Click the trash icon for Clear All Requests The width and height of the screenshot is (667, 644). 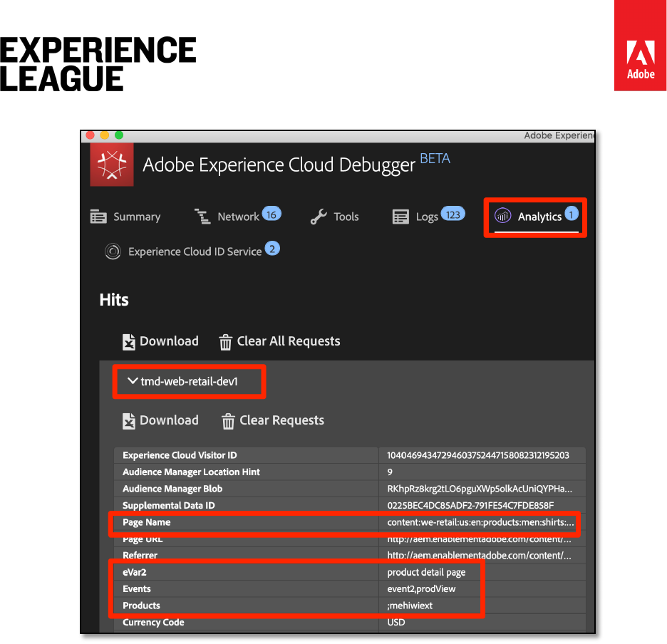[225, 342]
